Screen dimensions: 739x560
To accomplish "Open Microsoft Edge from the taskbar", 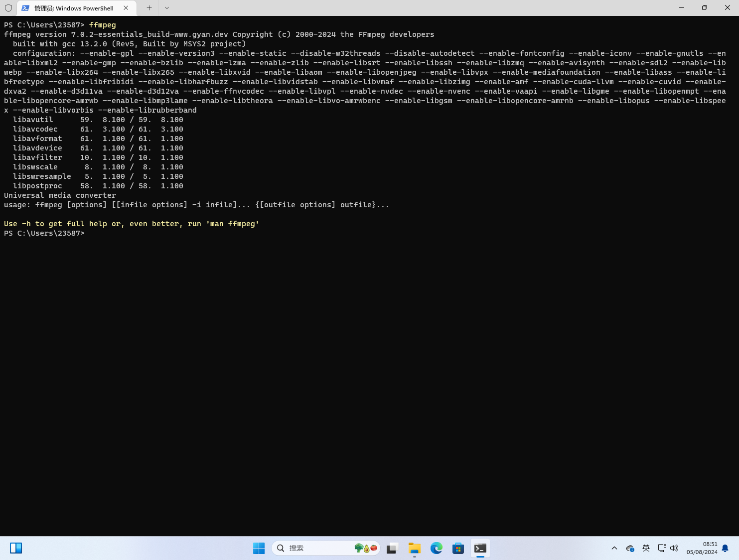I will pos(436,548).
